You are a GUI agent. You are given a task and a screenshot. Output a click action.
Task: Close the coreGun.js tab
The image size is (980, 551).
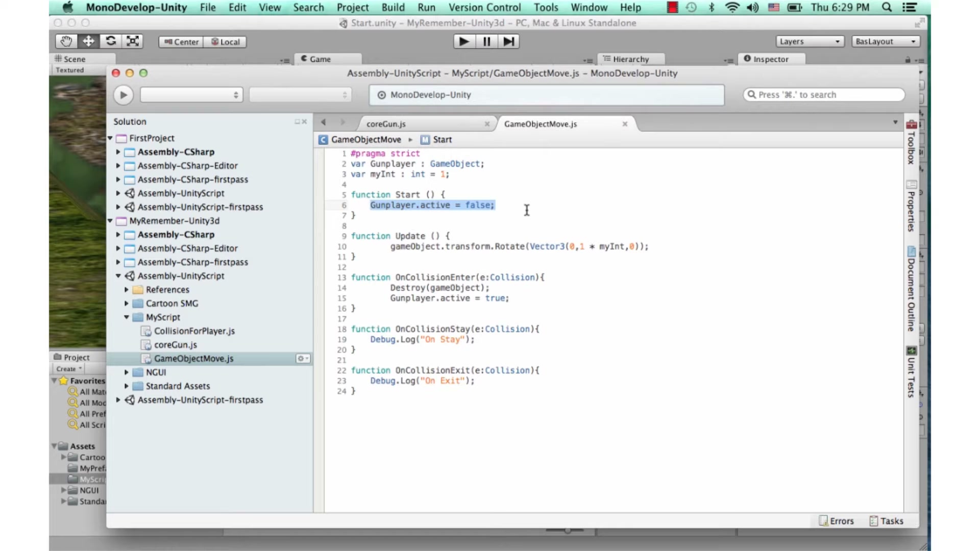click(x=487, y=124)
